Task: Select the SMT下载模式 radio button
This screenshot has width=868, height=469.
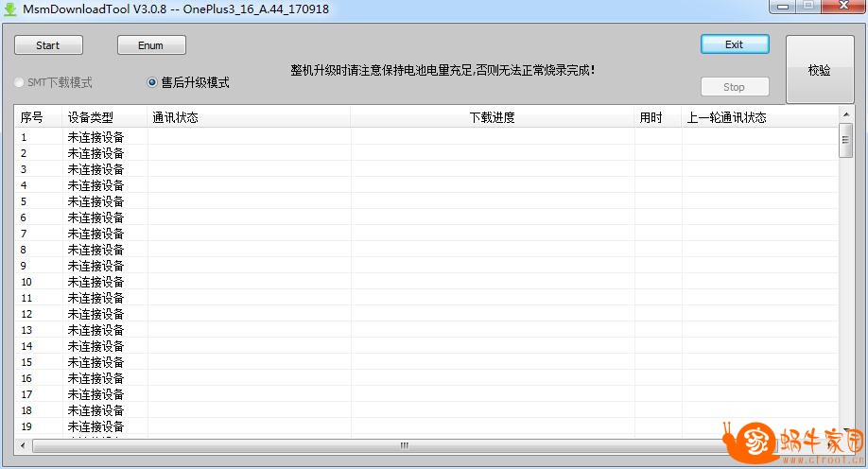Action: [x=20, y=82]
